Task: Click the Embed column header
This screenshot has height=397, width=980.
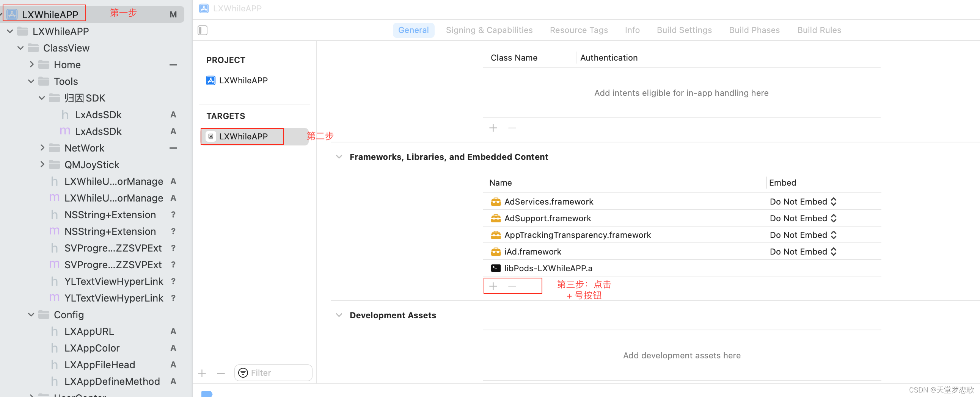Action: pyautogui.click(x=782, y=183)
